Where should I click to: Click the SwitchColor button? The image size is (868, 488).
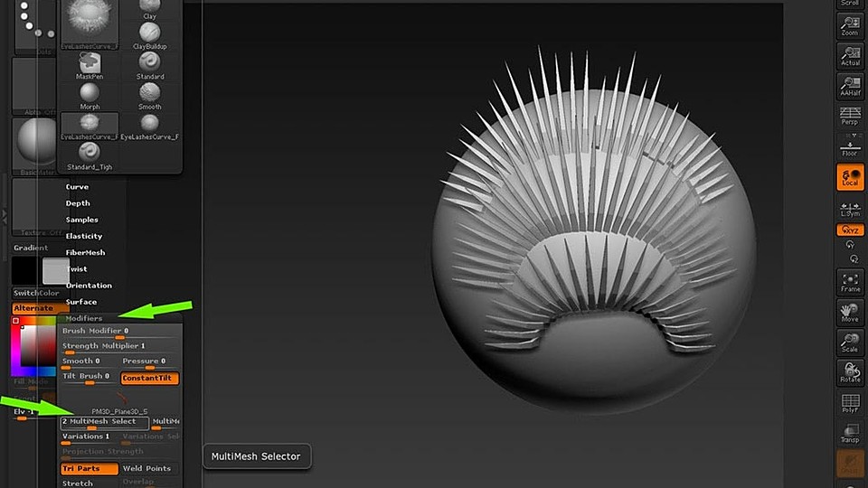click(36, 293)
